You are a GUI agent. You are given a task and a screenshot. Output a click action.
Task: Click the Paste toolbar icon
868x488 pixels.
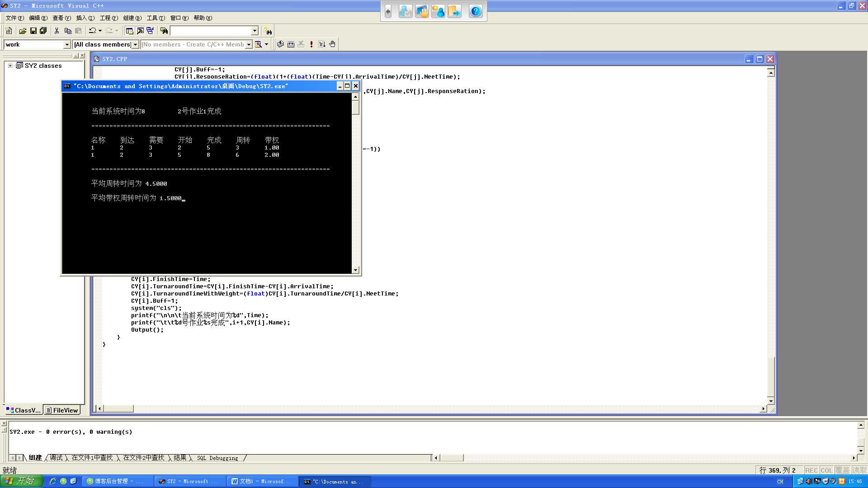coord(78,31)
